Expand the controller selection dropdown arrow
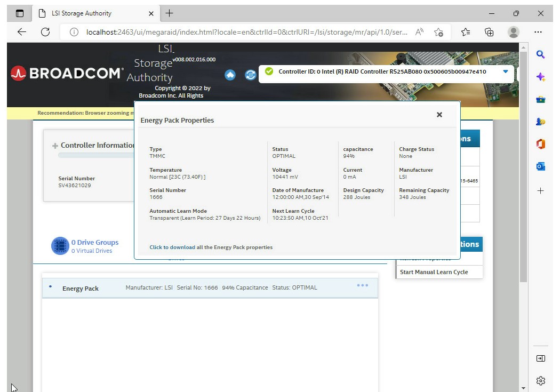This screenshot has height=392, width=560. [506, 71]
